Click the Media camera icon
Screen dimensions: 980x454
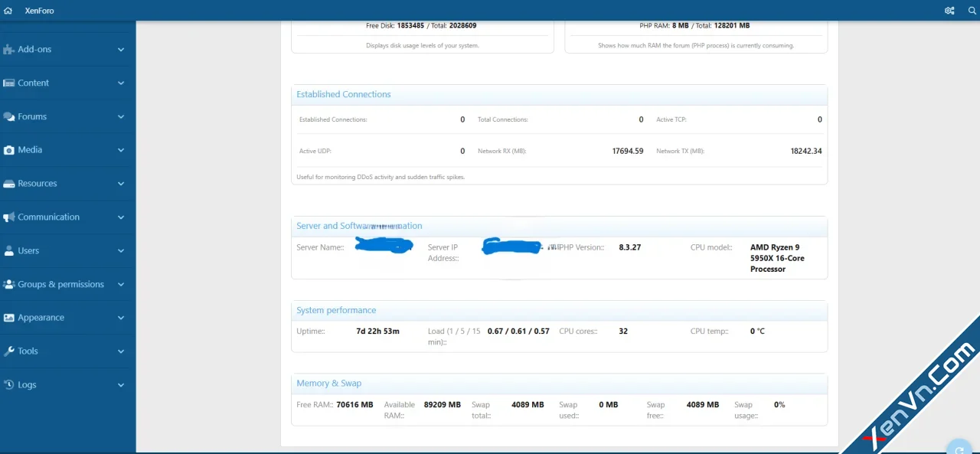pyautogui.click(x=9, y=150)
